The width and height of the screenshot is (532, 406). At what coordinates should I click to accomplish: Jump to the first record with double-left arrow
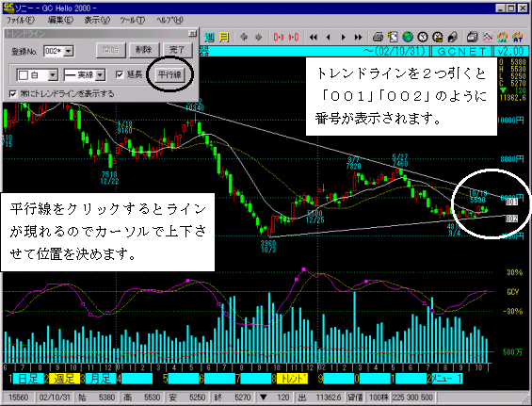coord(314,37)
